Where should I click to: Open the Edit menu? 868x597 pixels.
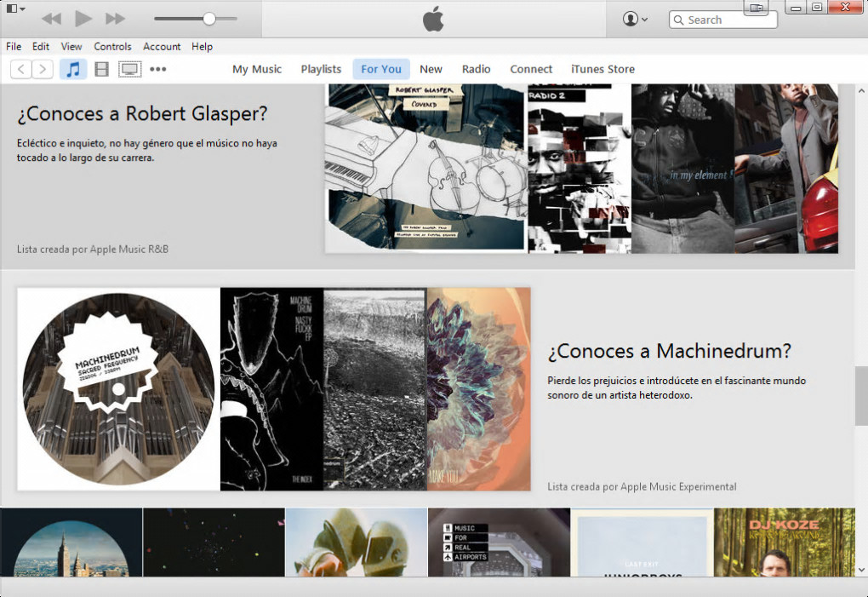[x=40, y=47]
